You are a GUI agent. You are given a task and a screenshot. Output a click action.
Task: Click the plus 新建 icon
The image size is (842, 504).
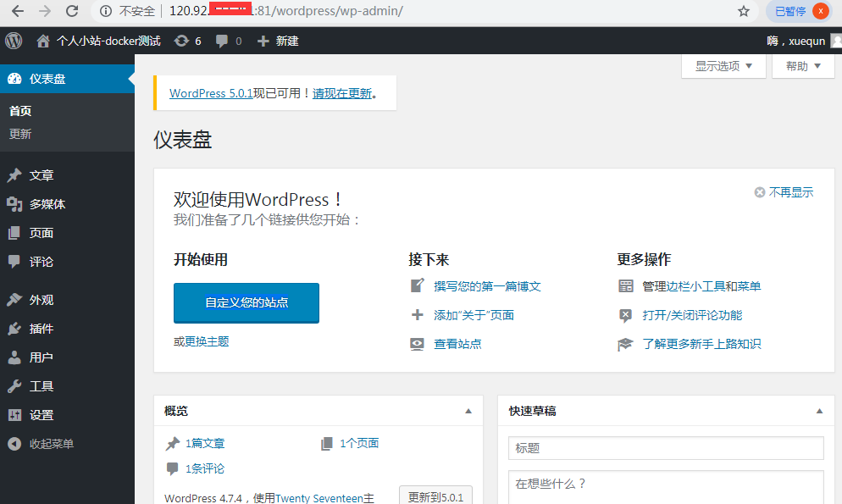(x=263, y=41)
